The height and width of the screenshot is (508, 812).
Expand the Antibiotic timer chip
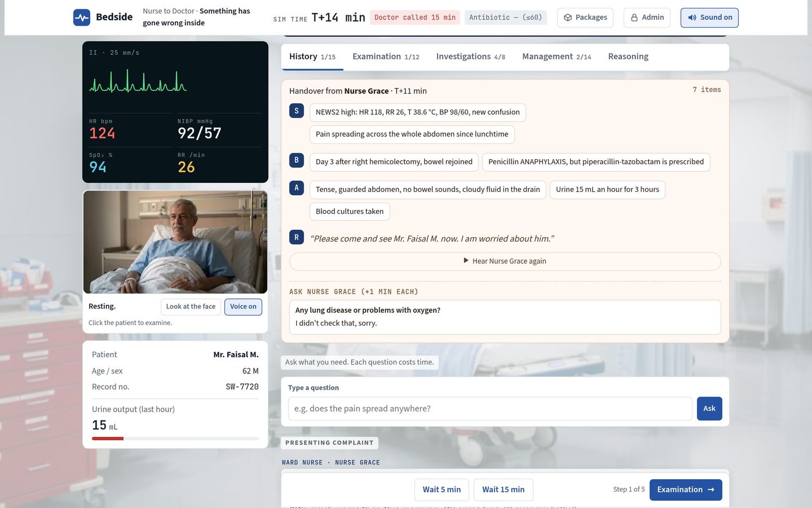click(505, 17)
